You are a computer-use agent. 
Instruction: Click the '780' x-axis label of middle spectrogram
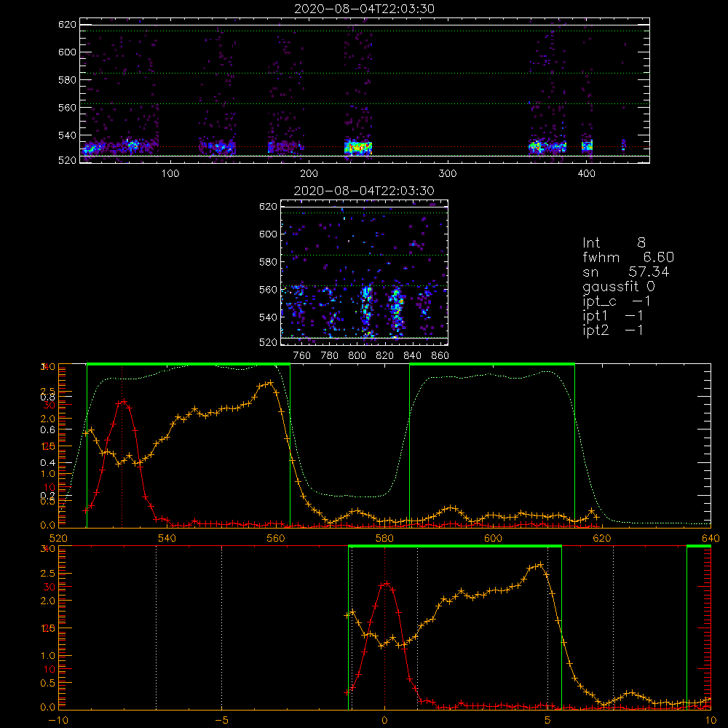330,356
